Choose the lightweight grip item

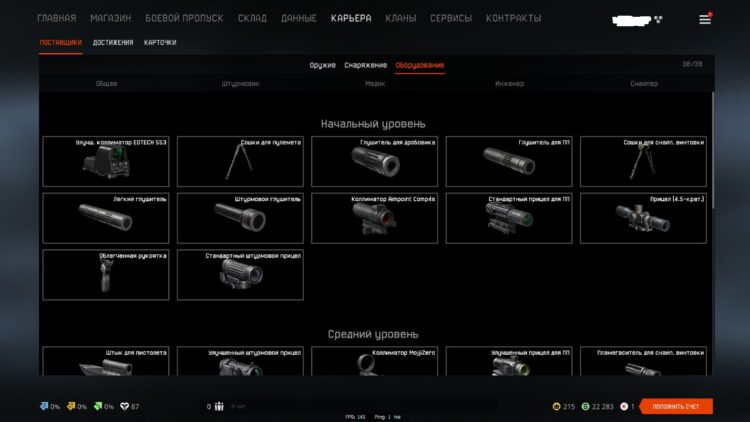tap(106, 275)
